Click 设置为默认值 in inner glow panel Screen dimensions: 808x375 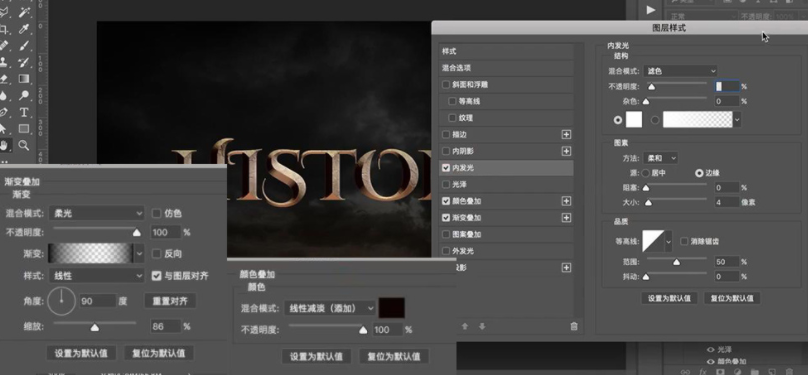click(x=669, y=298)
